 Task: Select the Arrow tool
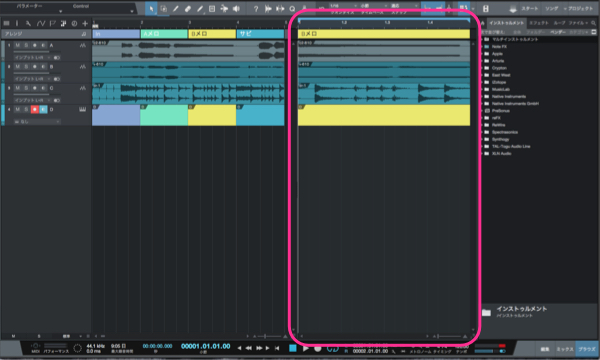point(151,8)
